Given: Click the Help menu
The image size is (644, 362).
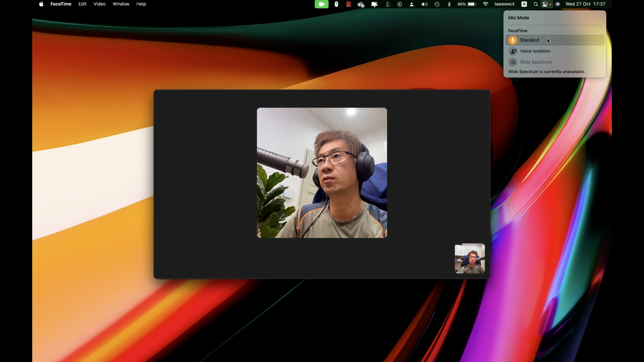Looking at the screenshot, I should (141, 4).
